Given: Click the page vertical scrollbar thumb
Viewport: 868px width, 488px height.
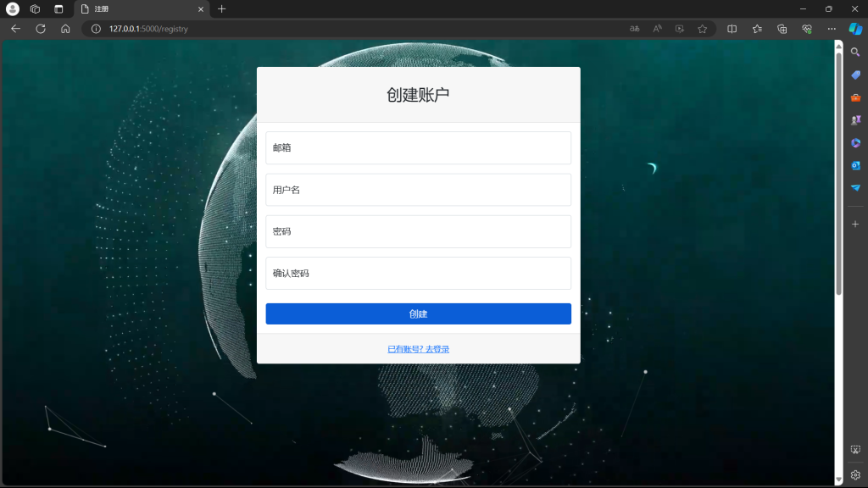Looking at the screenshot, I should point(838,169).
